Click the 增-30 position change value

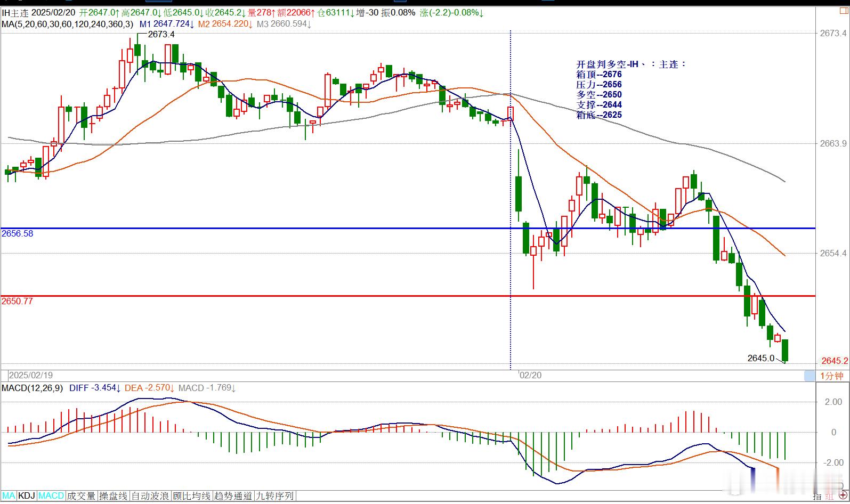point(368,13)
